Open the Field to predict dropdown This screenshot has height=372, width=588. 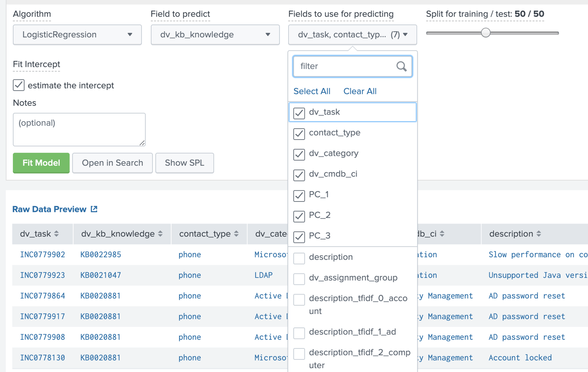coord(215,34)
